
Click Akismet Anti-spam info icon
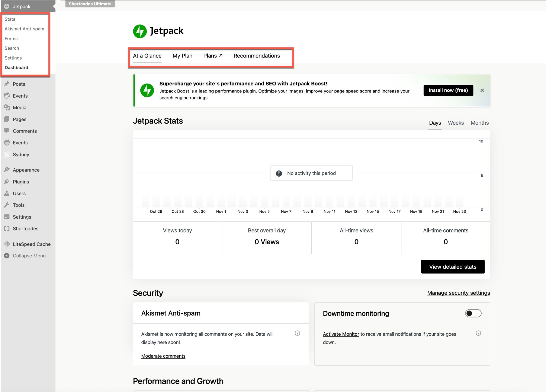point(297,333)
